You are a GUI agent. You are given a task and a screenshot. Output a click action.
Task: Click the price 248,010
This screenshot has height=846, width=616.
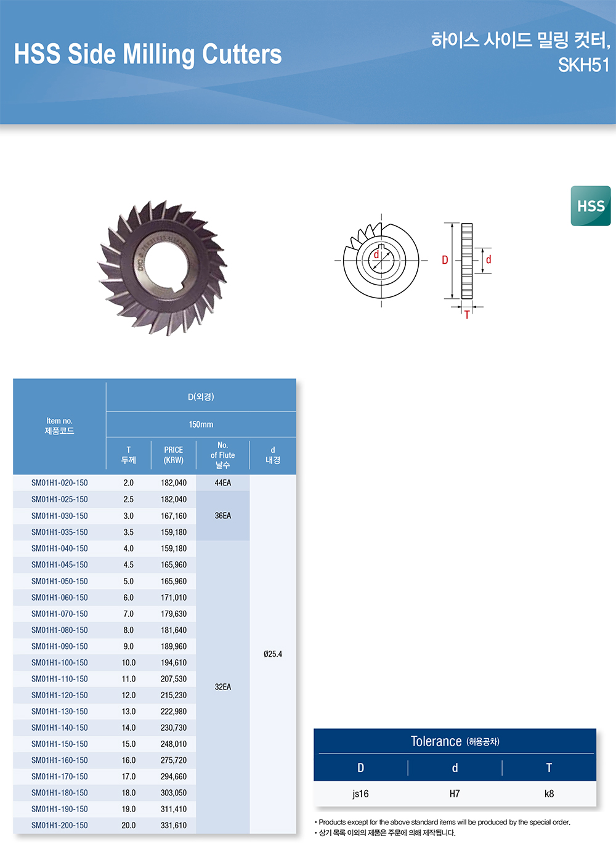tap(174, 744)
